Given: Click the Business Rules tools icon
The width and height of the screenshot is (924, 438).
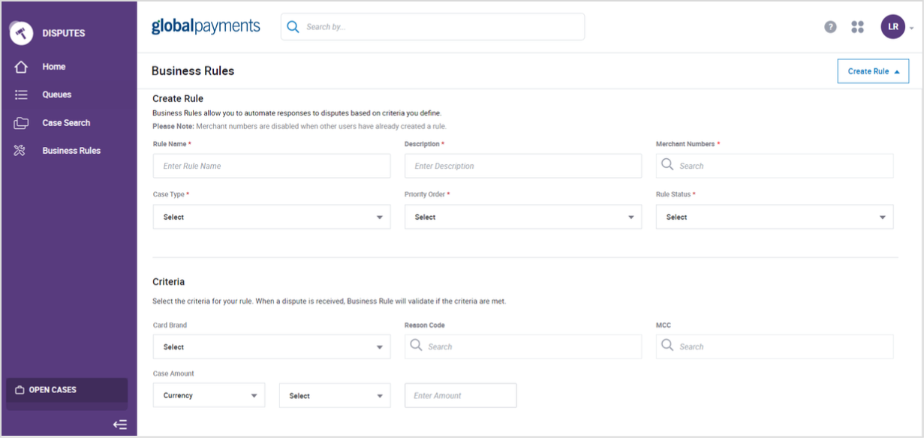Looking at the screenshot, I should (21, 151).
